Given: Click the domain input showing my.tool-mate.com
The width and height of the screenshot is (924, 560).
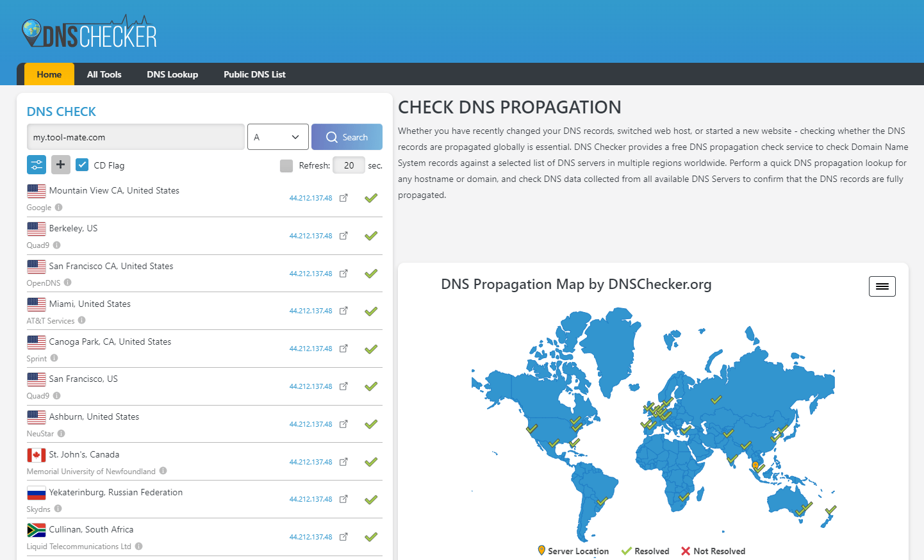Looking at the screenshot, I should pyautogui.click(x=135, y=136).
